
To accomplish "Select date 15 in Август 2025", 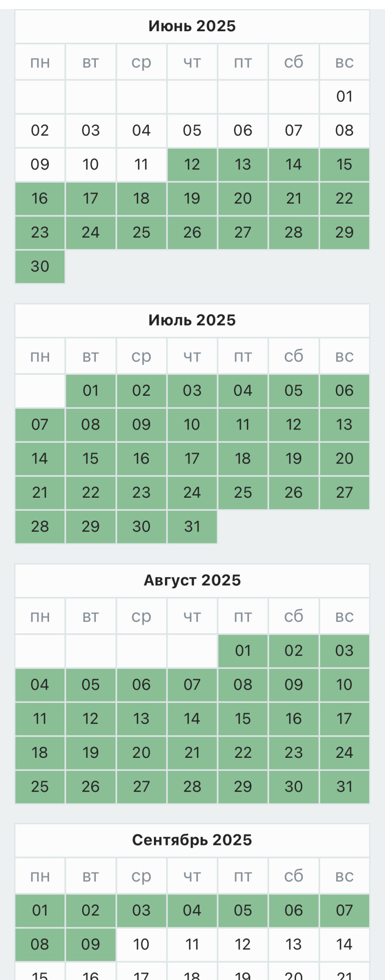I will pyautogui.click(x=243, y=718).
